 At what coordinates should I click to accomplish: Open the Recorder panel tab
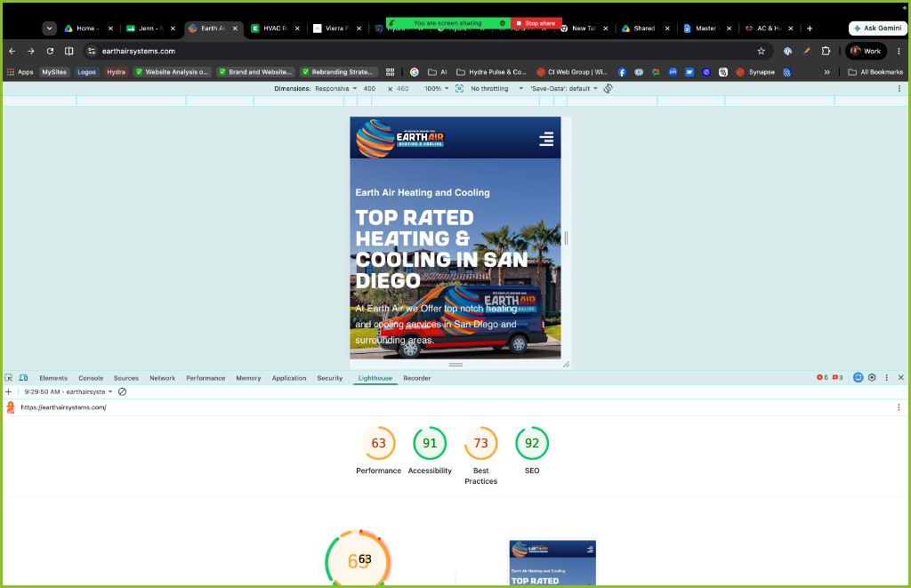(x=416, y=378)
